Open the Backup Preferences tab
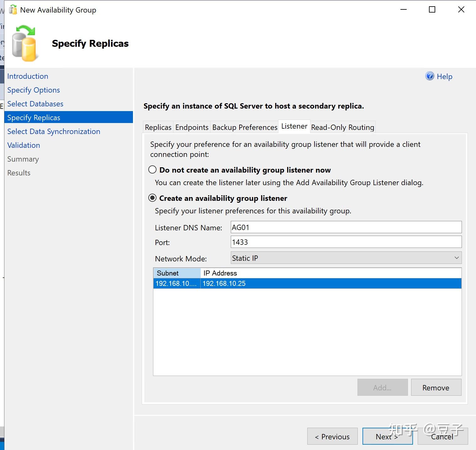 click(x=244, y=127)
